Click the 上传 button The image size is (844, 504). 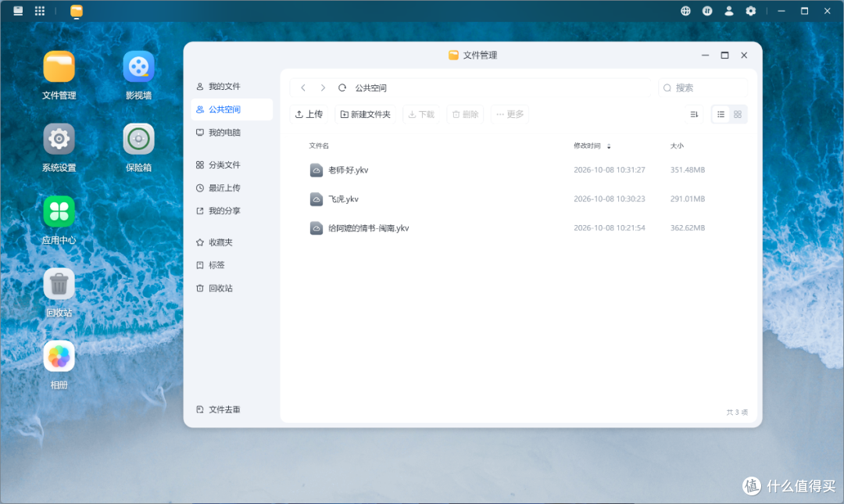point(309,114)
